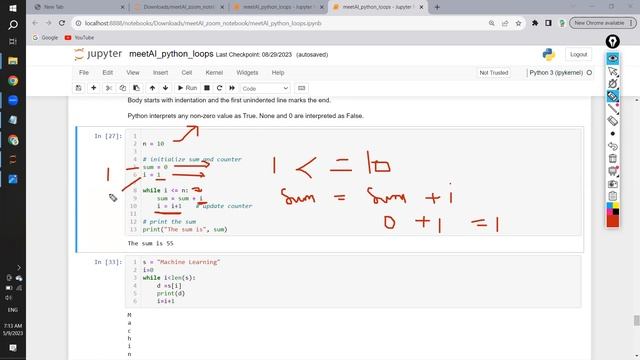Pick the yellow color swatch

616,206
